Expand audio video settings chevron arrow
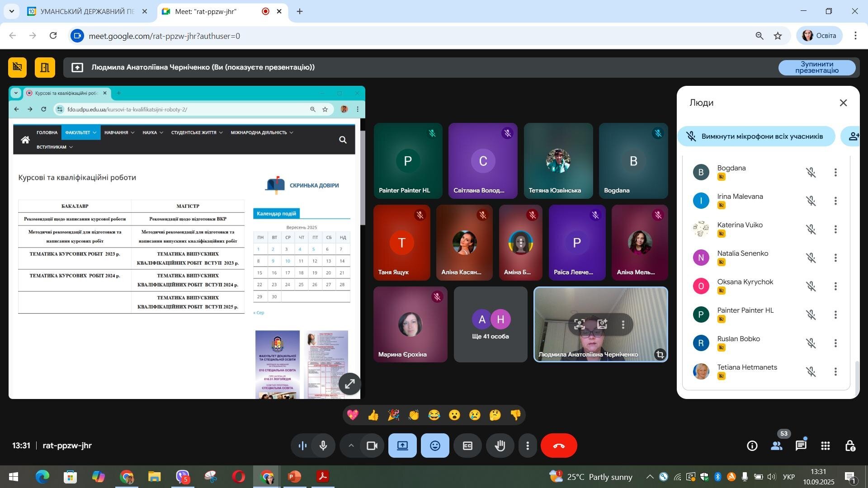The height and width of the screenshot is (488, 868). point(351,446)
